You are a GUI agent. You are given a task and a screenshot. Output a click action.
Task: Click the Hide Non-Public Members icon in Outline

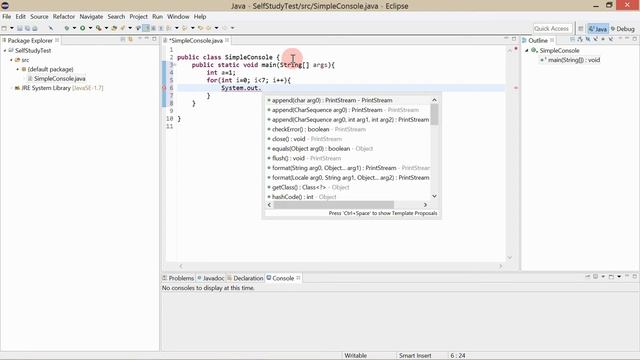[x=603, y=39]
